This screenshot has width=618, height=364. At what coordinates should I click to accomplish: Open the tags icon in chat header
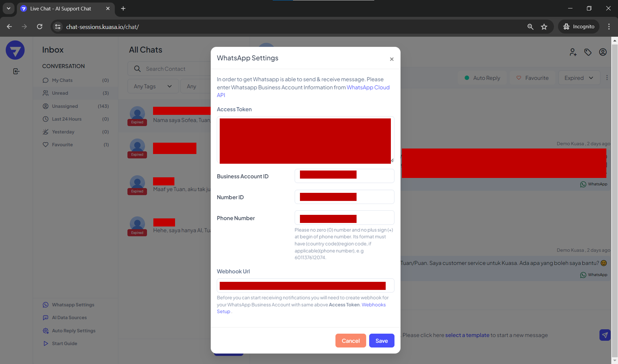coord(588,52)
